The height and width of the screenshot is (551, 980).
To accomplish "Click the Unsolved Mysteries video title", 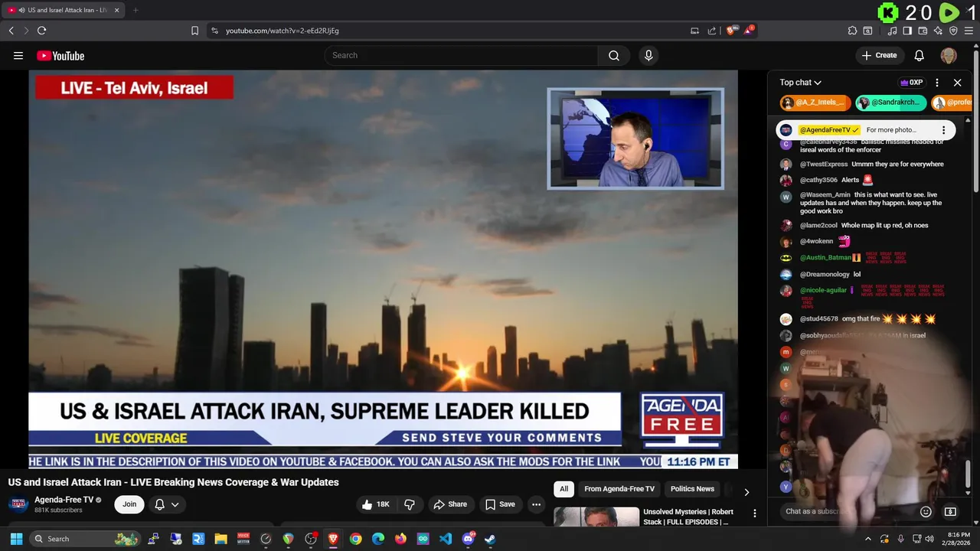I will tap(688, 517).
